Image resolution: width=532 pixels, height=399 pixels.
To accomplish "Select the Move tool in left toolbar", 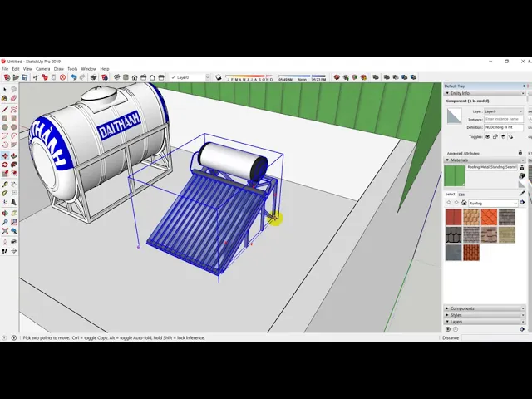I will pos(5,156).
